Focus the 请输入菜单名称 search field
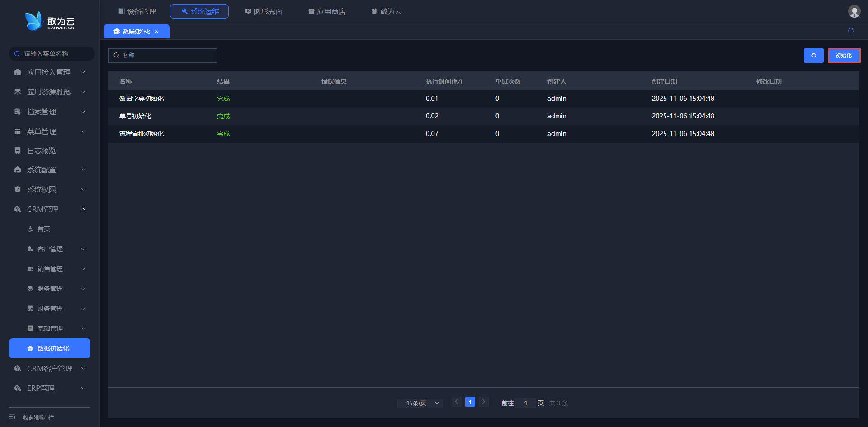This screenshot has width=868, height=427. [x=52, y=54]
